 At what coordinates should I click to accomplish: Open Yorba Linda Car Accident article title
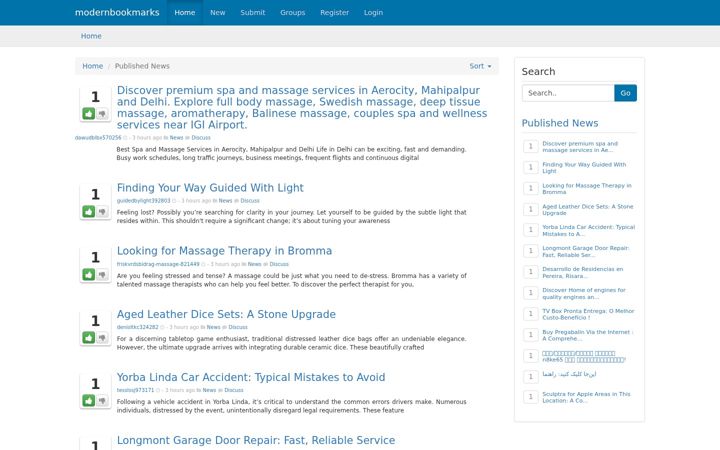click(251, 377)
